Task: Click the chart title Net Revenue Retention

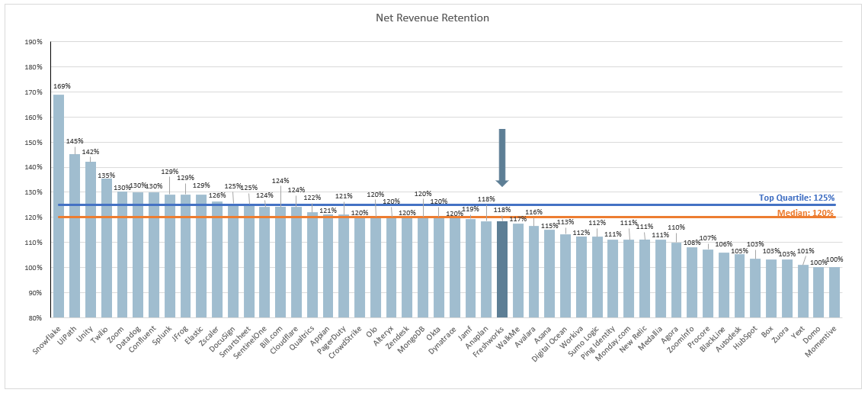Action: click(432, 18)
